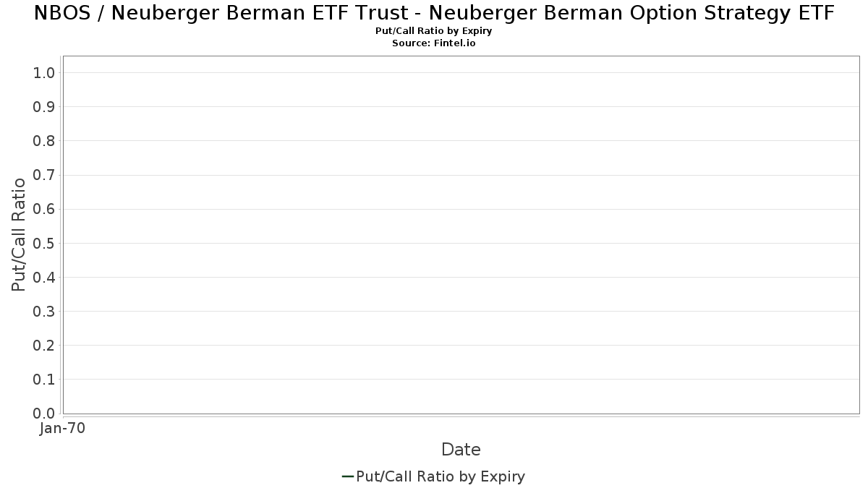Click the 0.0 y-axis tick label
The height and width of the screenshot is (488, 868).
(x=44, y=414)
